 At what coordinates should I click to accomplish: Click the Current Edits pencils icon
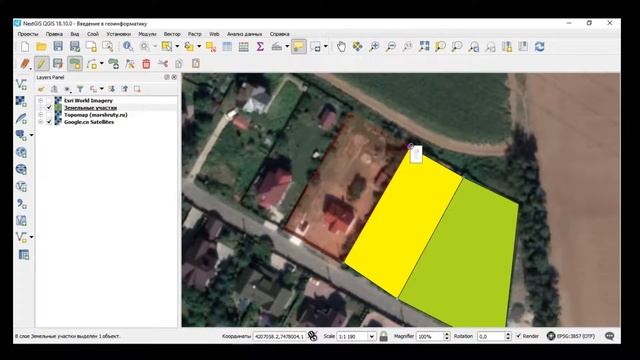[24, 64]
